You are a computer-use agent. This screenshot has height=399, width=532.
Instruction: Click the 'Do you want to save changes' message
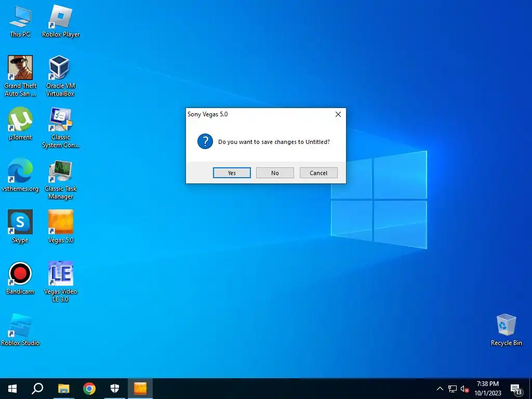pyautogui.click(x=274, y=142)
